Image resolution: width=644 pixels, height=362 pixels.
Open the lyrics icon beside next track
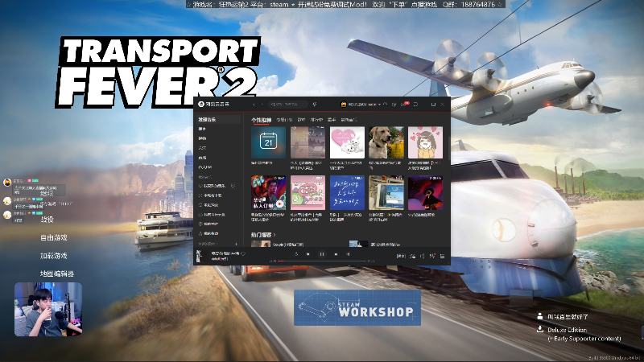(x=348, y=254)
